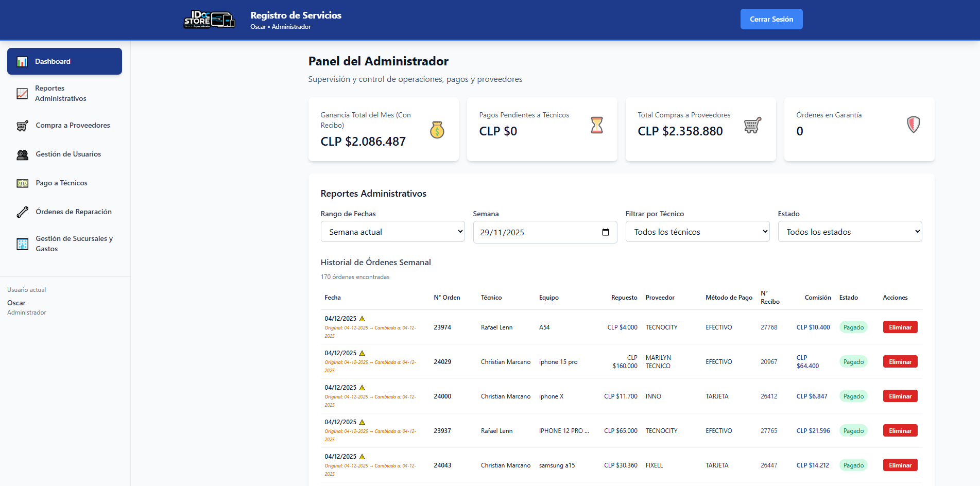Image resolution: width=980 pixels, height=486 pixels.
Task: Click the Pagado status badge for order 24000
Action: [853, 396]
